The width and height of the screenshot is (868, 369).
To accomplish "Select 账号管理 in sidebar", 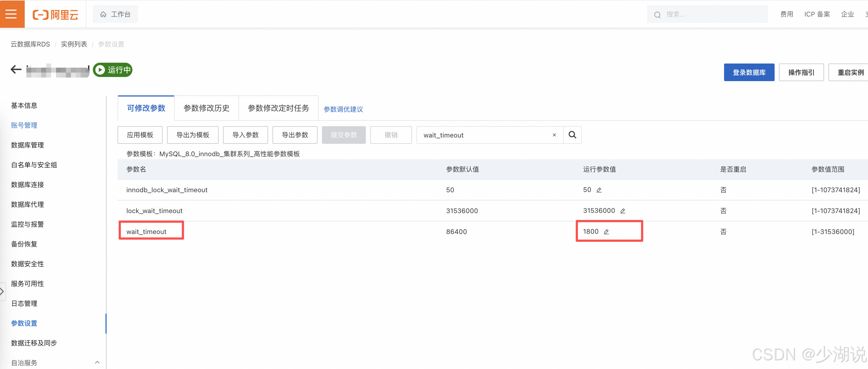I will (24, 125).
